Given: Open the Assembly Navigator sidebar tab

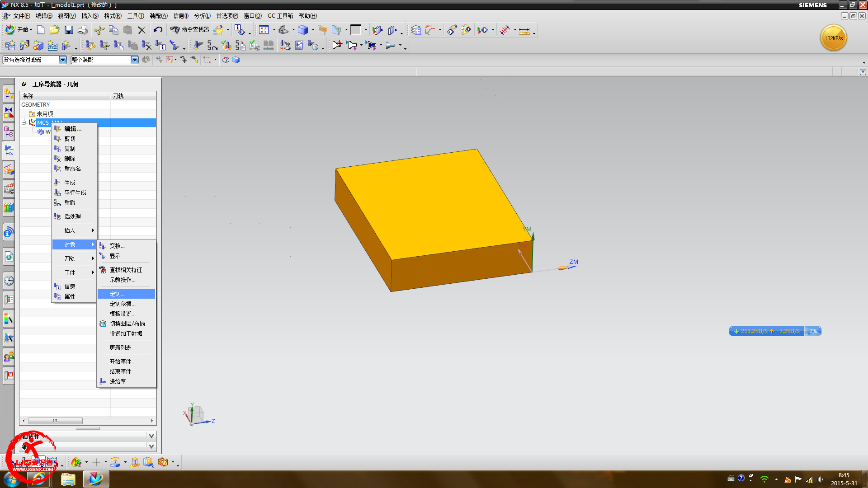Looking at the screenshot, I should click(x=9, y=94).
